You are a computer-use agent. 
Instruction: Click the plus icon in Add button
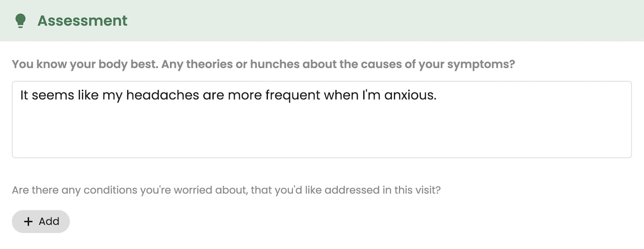coord(29,221)
